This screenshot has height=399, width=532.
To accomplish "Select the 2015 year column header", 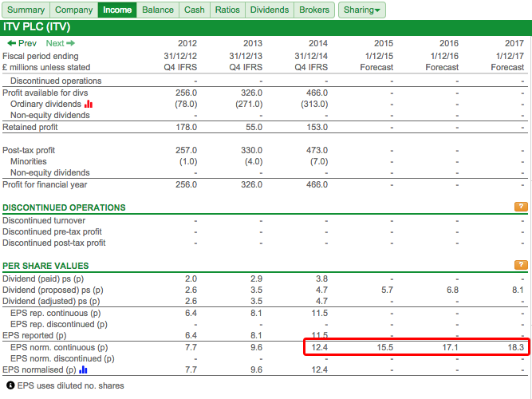I will point(384,43).
